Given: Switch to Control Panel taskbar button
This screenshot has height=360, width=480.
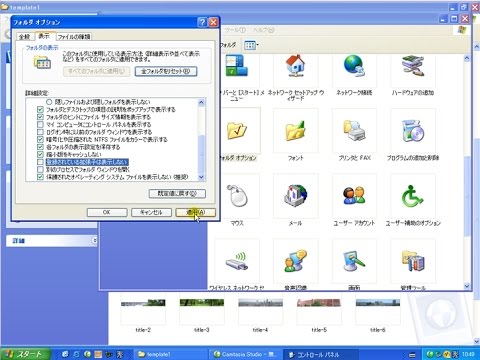Looking at the screenshot, I should (321, 354).
